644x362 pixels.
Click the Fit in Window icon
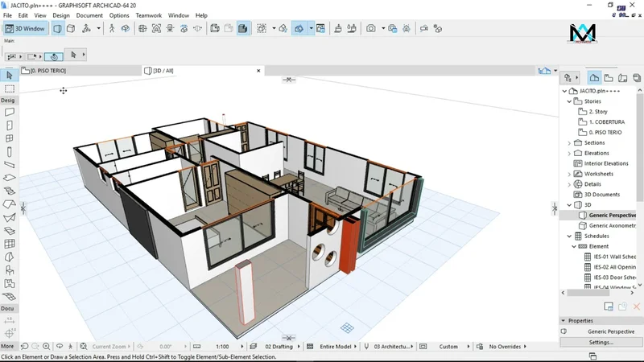pyautogui.click(x=84, y=347)
